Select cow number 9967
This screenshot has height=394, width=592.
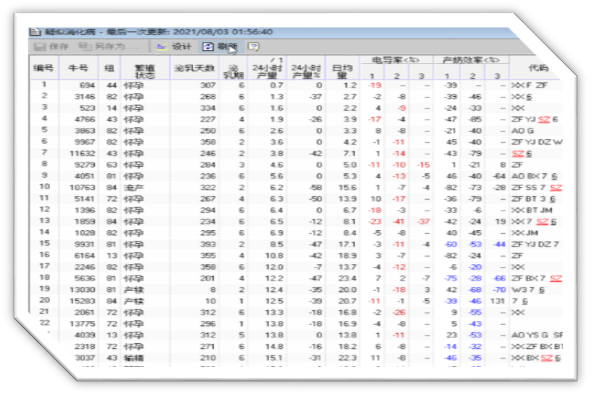(85, 142)
